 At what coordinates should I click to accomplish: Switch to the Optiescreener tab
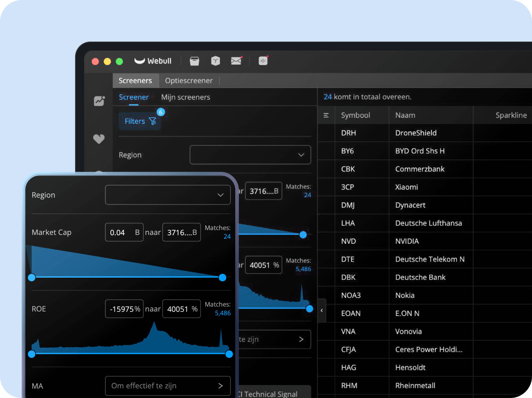click(x=188, y=81)
